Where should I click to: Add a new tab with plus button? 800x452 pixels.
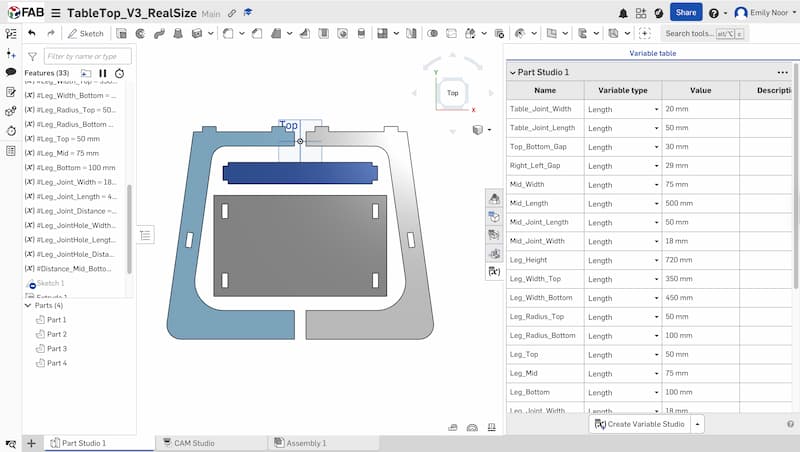click(31, 443)
